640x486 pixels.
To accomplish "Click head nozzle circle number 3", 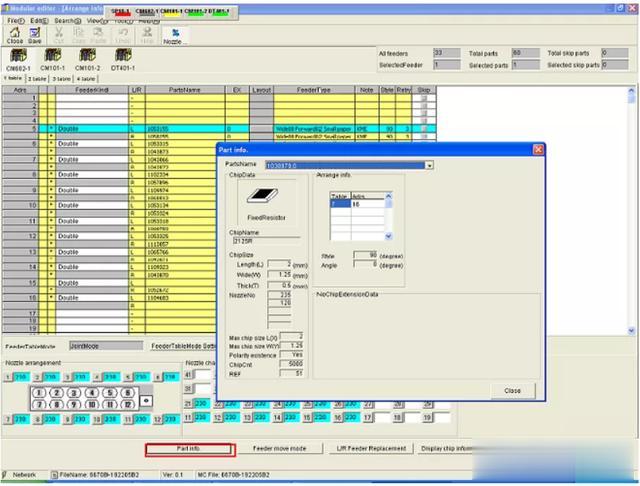I will pos(74,393).
